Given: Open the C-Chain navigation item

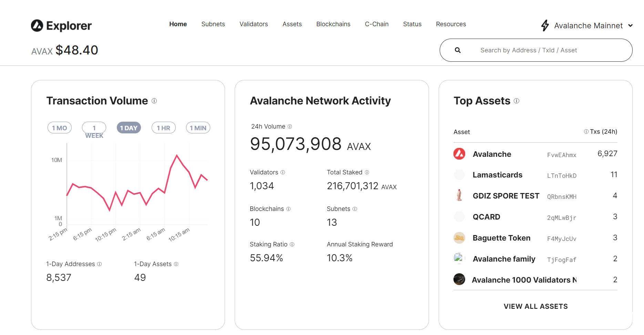Looking at the screenshot, I should (x=377, y=24).
